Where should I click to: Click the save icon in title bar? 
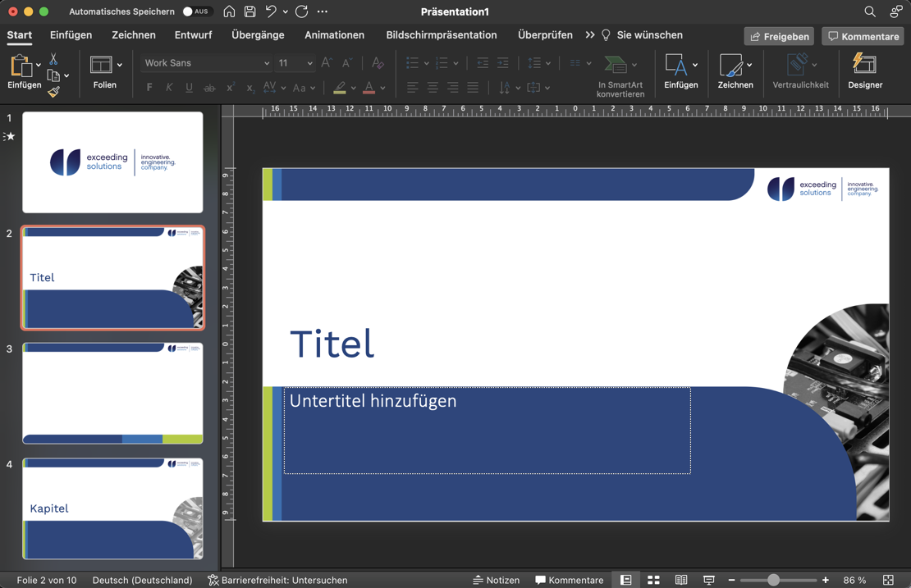(x=249, y=11)
